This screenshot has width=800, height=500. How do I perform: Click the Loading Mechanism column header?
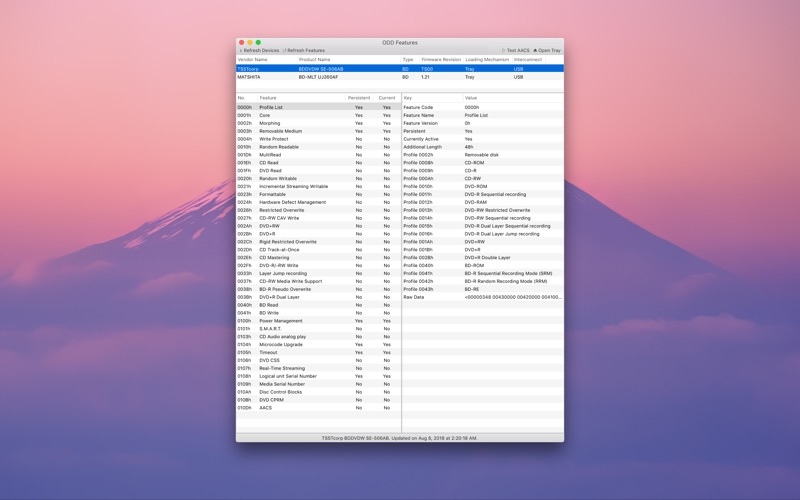(487, 60)
